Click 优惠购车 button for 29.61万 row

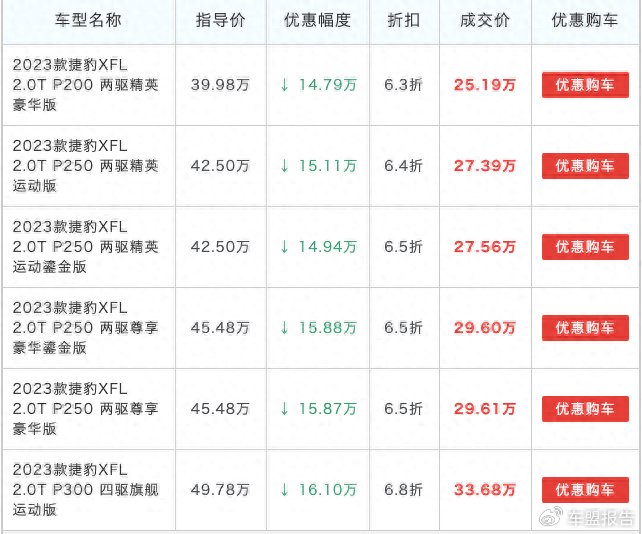coord(585,409)
